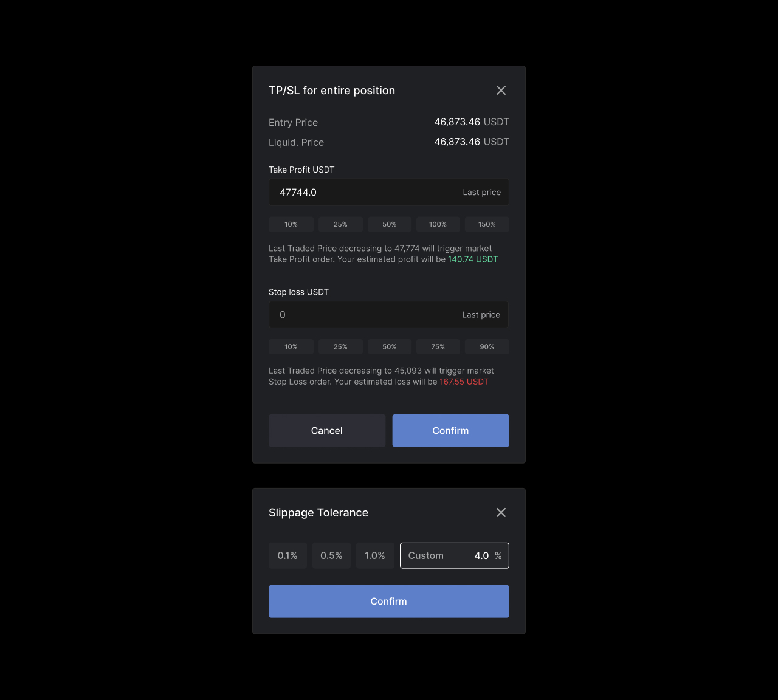The width and height of the screenshot is (778, 700).
Task: Select the 10% stop loss preset
Action: point(291,346)
